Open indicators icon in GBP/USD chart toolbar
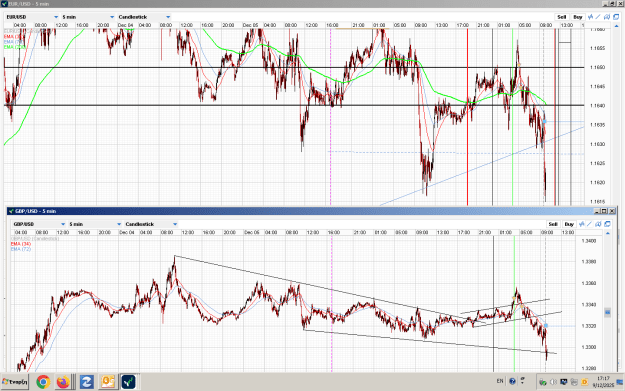The width and height of the screenshot is (625, 391). coord(582,224)
